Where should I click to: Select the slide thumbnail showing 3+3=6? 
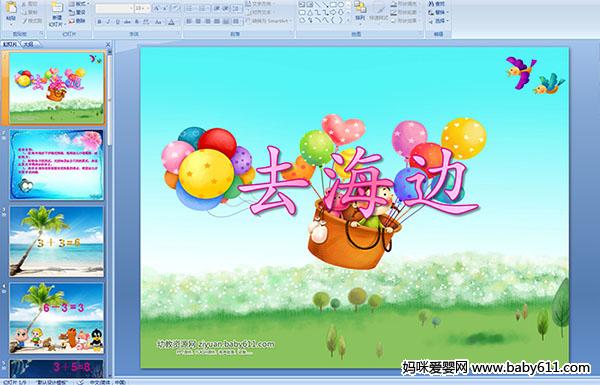pyautogui.click(x=56, y=241)
